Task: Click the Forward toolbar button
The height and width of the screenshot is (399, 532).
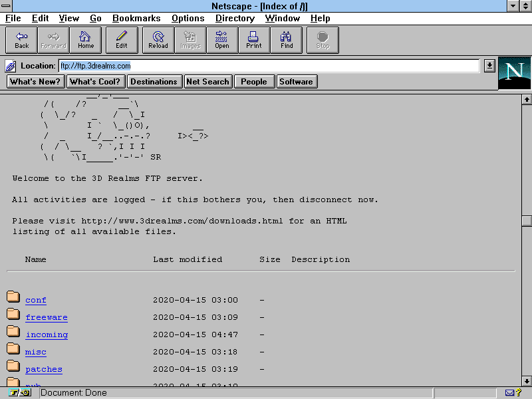Action: point(54,41)
